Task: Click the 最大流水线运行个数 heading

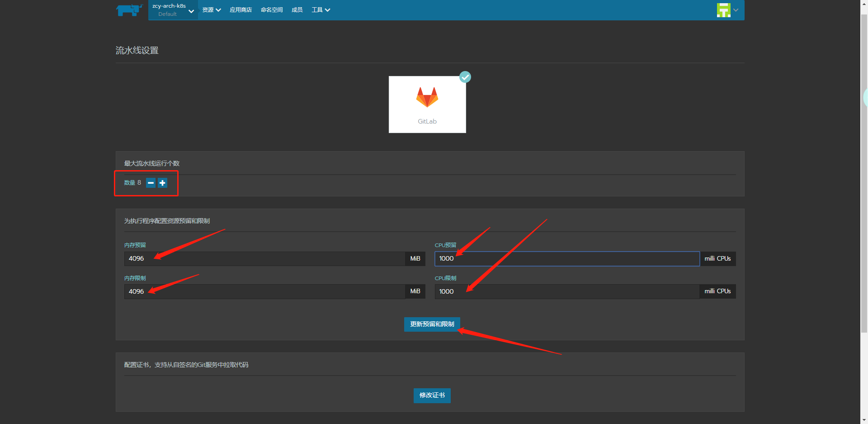Action: [152, 163]
